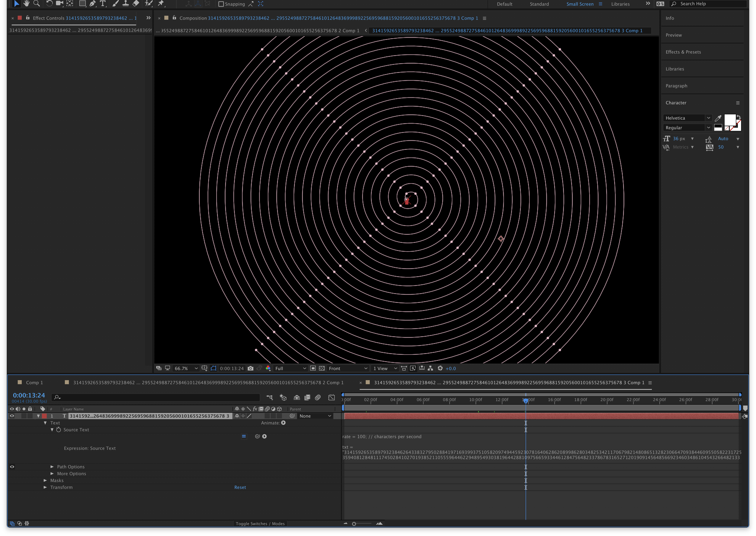This screenshot has height=536, width=756.
Task: Switch to the Standard workspace
Action: tap(539, 4)
